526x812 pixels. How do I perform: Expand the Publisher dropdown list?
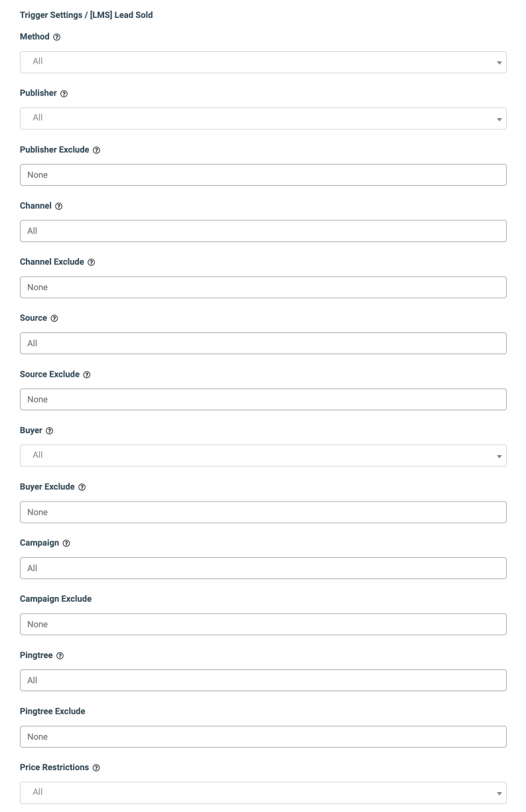[x=263, y=118]
